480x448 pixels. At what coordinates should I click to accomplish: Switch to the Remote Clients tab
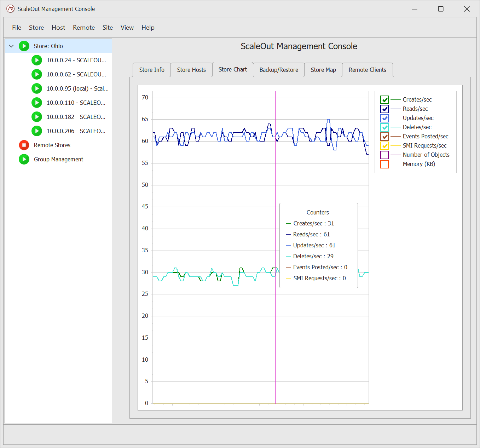click(368, 70)
